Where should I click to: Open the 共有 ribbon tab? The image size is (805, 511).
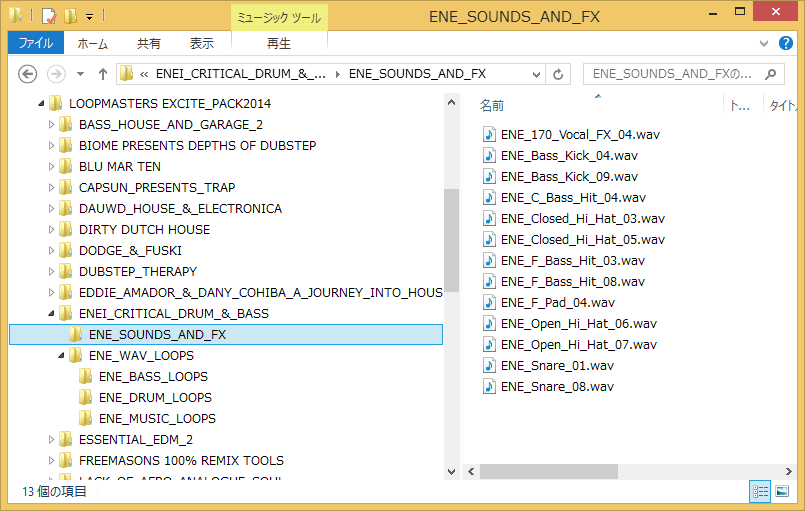coord(149,44)
